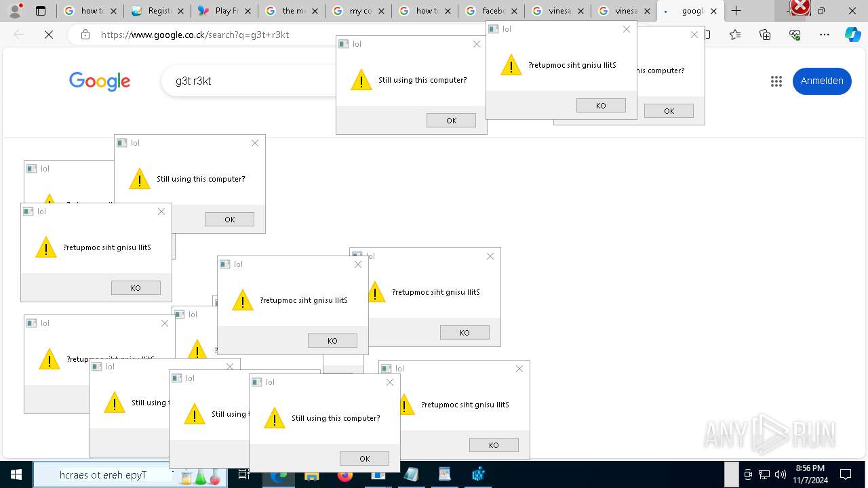Click the Google logo
This screenshot has height=488, width=868.
click(x=100, y=81)
